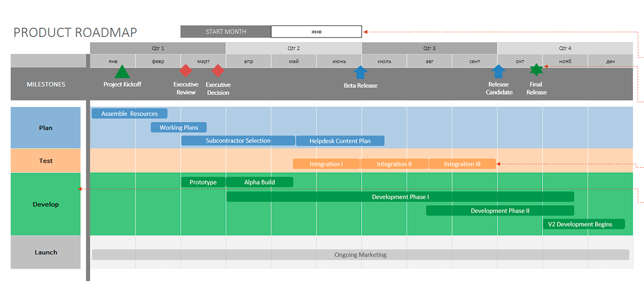Select the Assemble Resources task bar
The height and width of the screenshot is (295, 644).
coord(129,114)
